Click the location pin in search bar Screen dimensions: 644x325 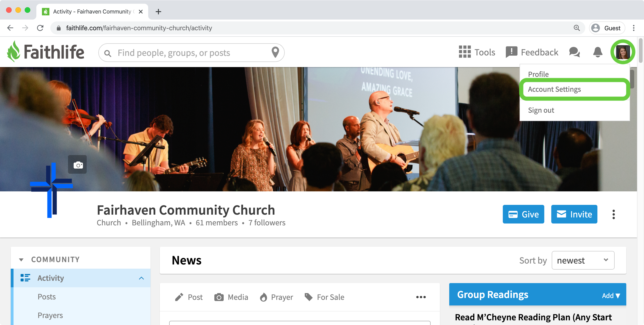pos(275,52)
